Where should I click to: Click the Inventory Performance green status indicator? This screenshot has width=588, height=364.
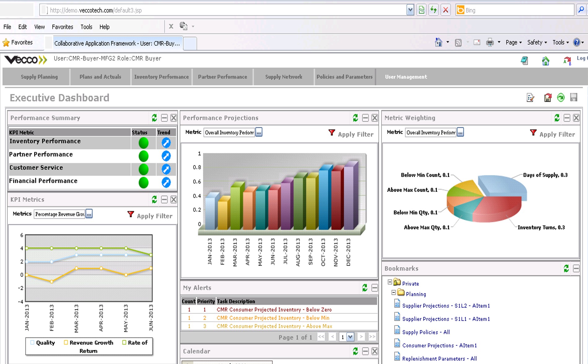click(x=144, y=143)
